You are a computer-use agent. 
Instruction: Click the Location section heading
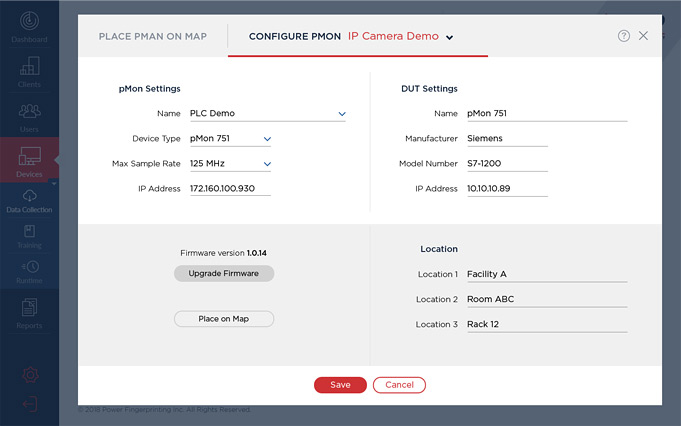coord(439,249)
